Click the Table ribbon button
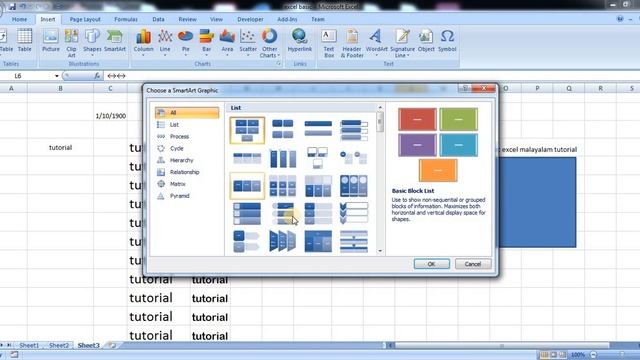 click(24, 41)
